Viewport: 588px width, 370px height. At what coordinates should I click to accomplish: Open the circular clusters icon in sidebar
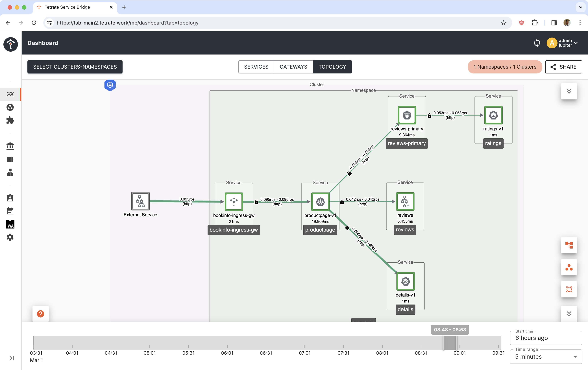(x=10, y=107)
